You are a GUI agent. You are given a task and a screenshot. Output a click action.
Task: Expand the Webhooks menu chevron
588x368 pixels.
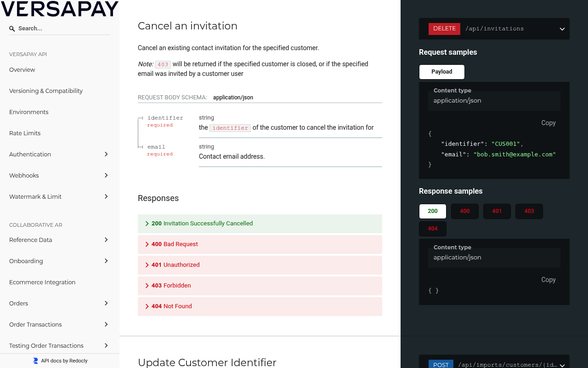point(106,175)
